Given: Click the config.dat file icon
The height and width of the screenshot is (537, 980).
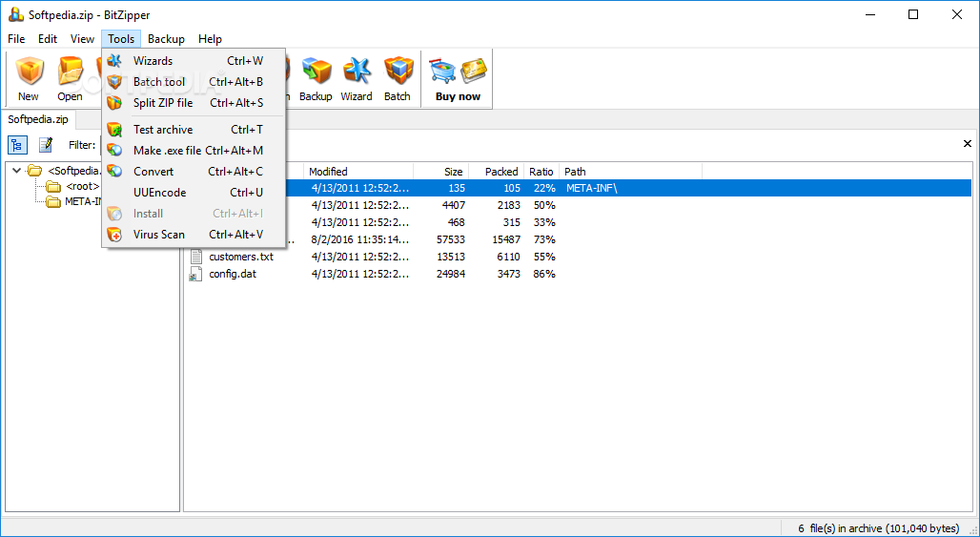Looking at the screenshot, I should [x=196, y=274].
